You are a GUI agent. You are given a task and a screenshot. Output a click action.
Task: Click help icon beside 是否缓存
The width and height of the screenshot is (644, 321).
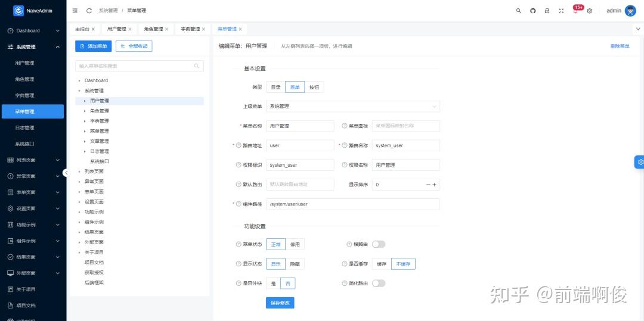click(345, 264)
